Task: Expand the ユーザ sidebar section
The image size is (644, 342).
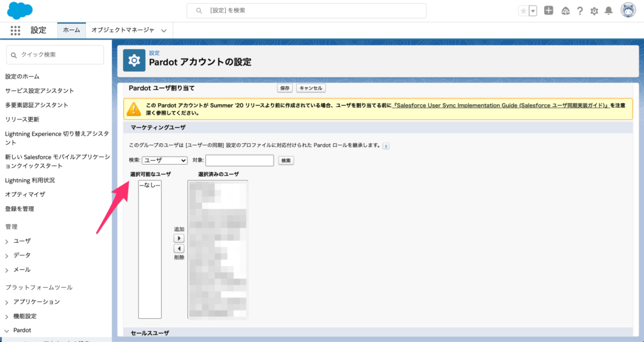Action: (6, 242)
